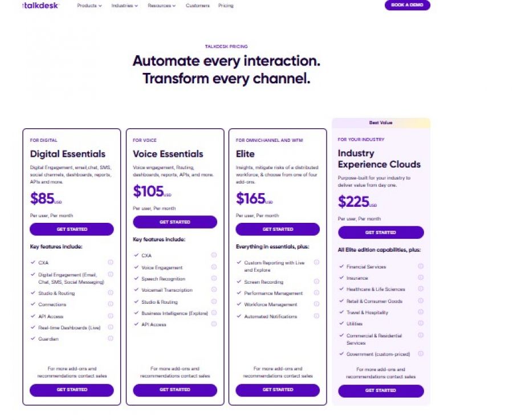Select the checkmark next to Speech Recognition

tap(135, 278)
